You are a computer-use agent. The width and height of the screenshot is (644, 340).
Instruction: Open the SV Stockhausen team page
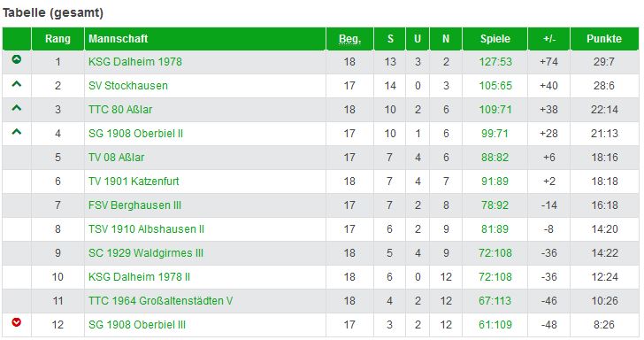click(x=128, y=86)
